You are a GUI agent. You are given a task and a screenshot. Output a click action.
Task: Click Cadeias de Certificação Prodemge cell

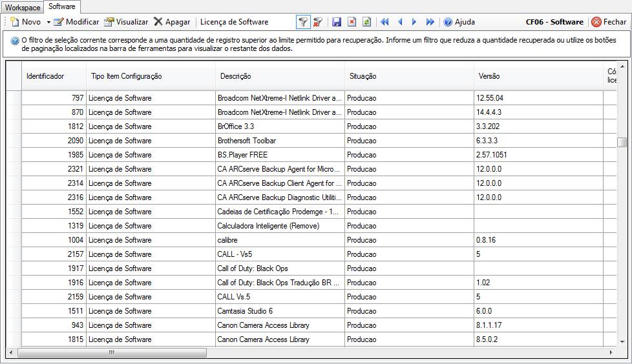pos(280,212)
